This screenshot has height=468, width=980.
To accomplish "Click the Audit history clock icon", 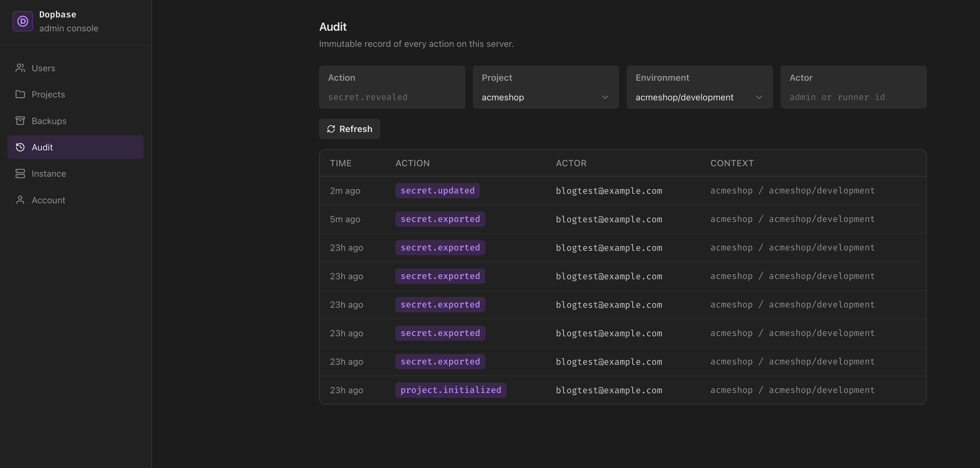I will pyautogui.click(x=20, y=147).
